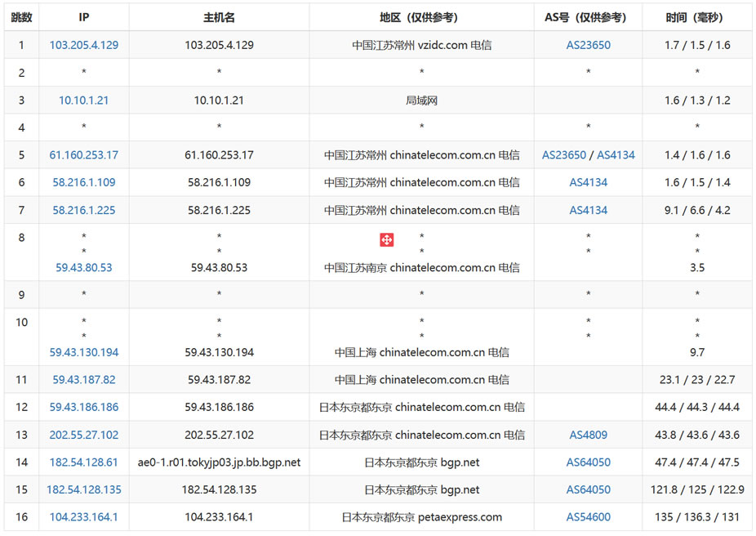
Task: Open AS54600 link in hop 16 row
Action: 588,517
